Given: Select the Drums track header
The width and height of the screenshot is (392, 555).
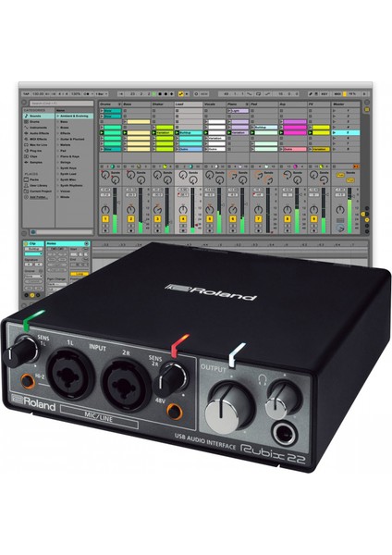Looking at the screenshot, I should [110, 105].
